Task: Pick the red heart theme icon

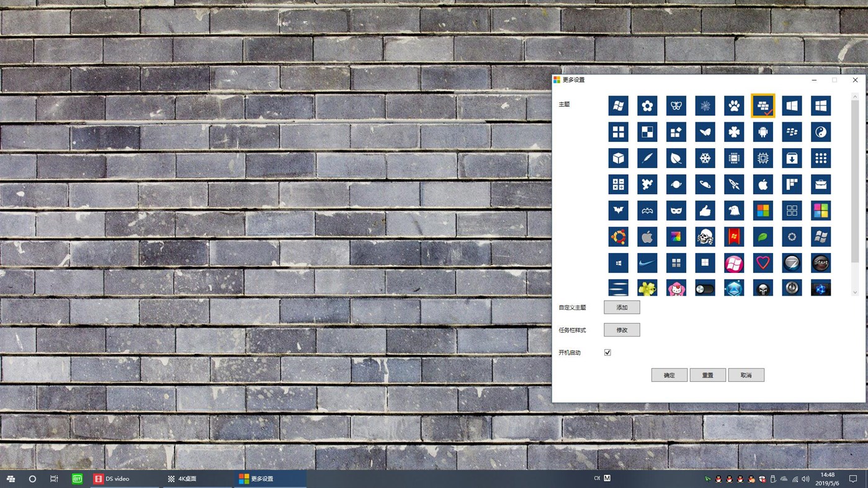Action: (763, 262)
